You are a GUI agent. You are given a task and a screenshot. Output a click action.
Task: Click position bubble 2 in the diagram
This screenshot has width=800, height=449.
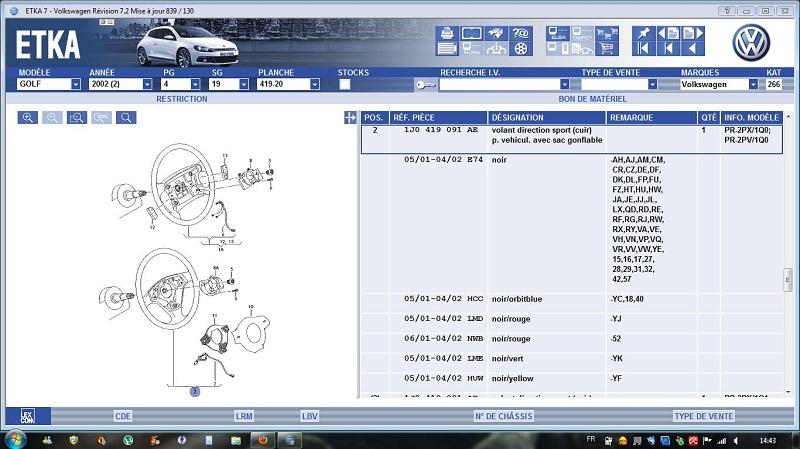(194, 391)
